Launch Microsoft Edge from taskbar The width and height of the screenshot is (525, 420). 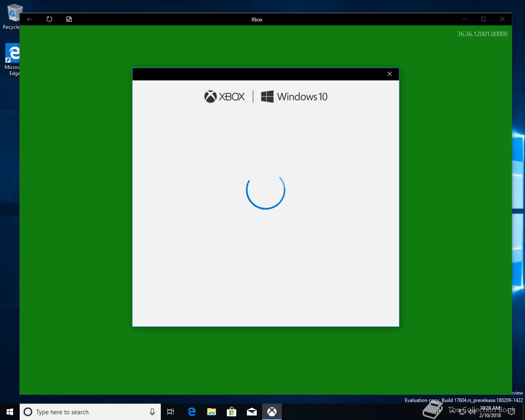(x=192, y=412)
